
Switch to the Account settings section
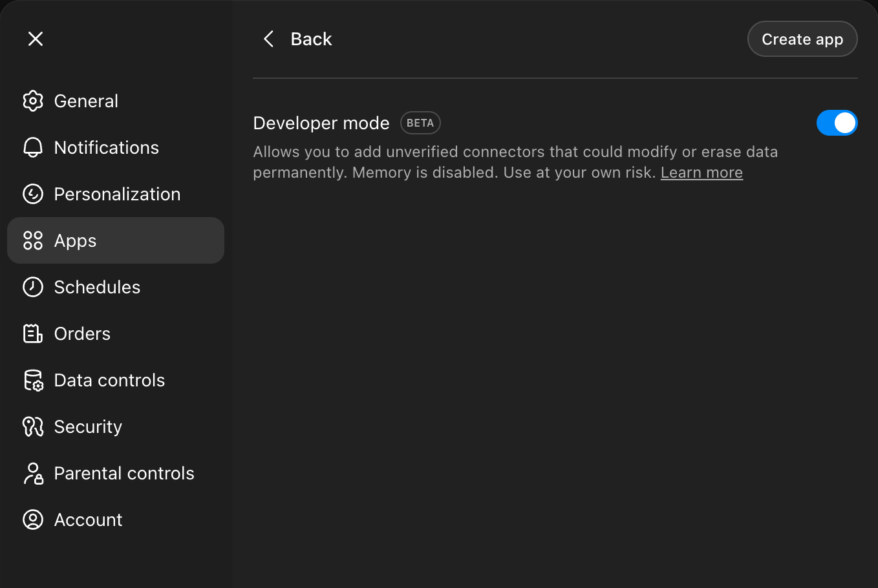(88, 520)
